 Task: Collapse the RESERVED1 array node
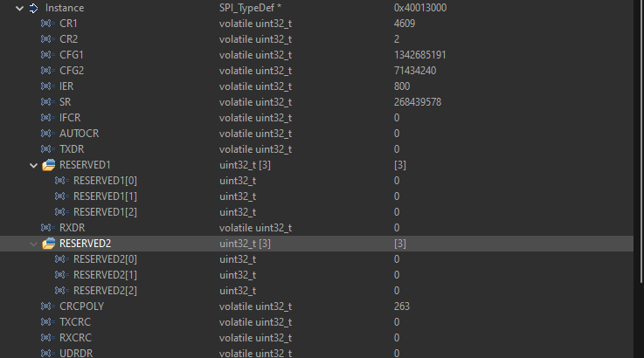click(34, 165)
